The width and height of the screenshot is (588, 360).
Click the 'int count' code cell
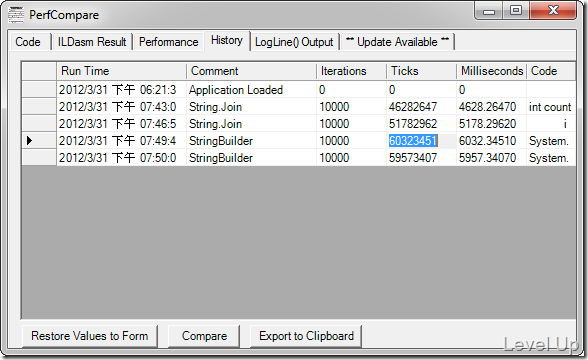(551, 107)
